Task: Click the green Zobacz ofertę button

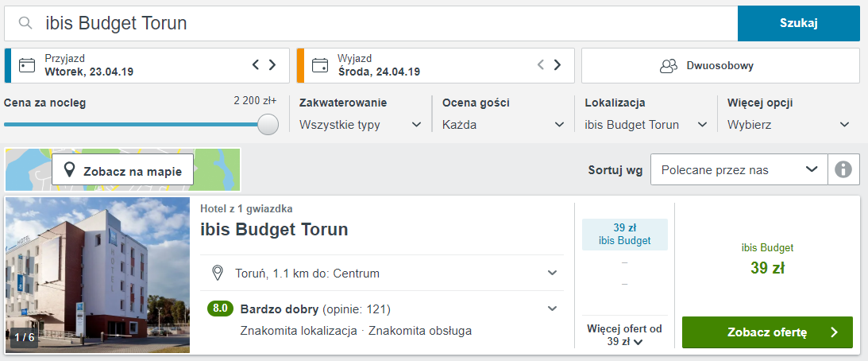Action: tap(767, 332)
